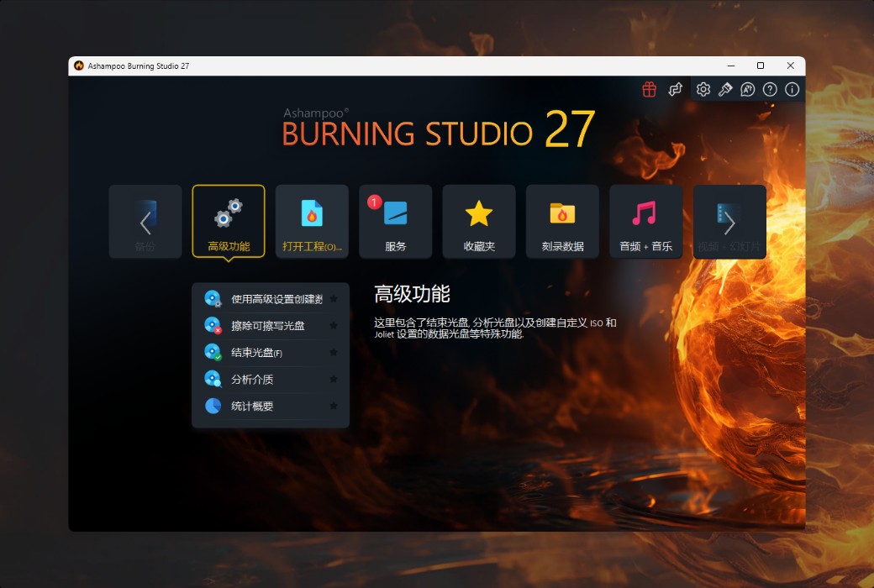Screen dimensions: 874x588
Task: Open the language selection icon
Action: point(747,89)
